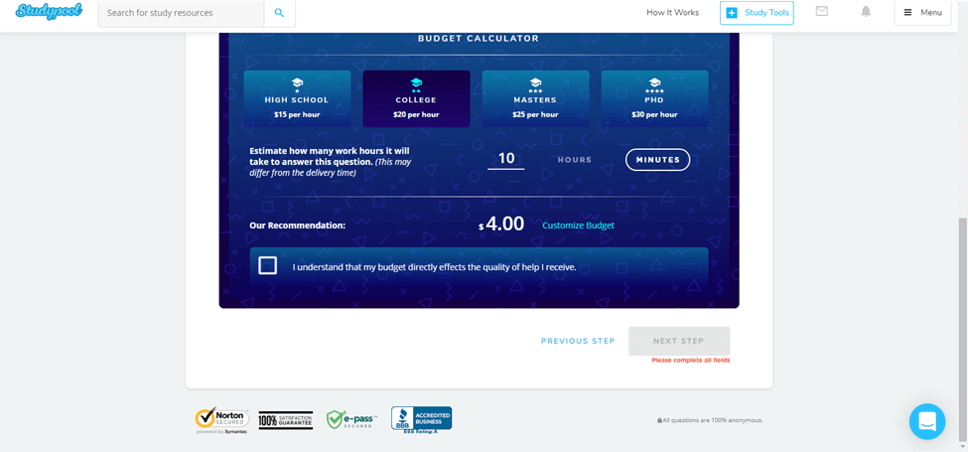The image size is (968, 452).
Task: Click the Study Tools plus icon
Action: coord(732,13)
